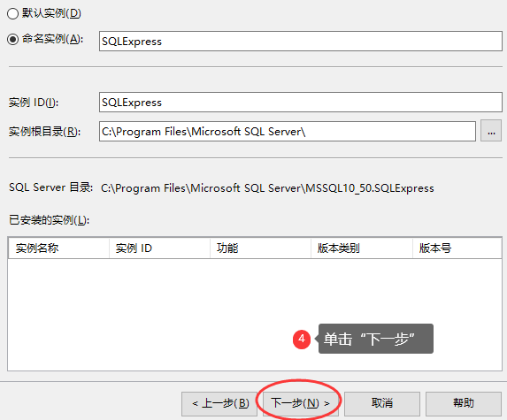Proceed with 下一步(N) button
This screenshot has height=420, width=507.
point(300,403)
